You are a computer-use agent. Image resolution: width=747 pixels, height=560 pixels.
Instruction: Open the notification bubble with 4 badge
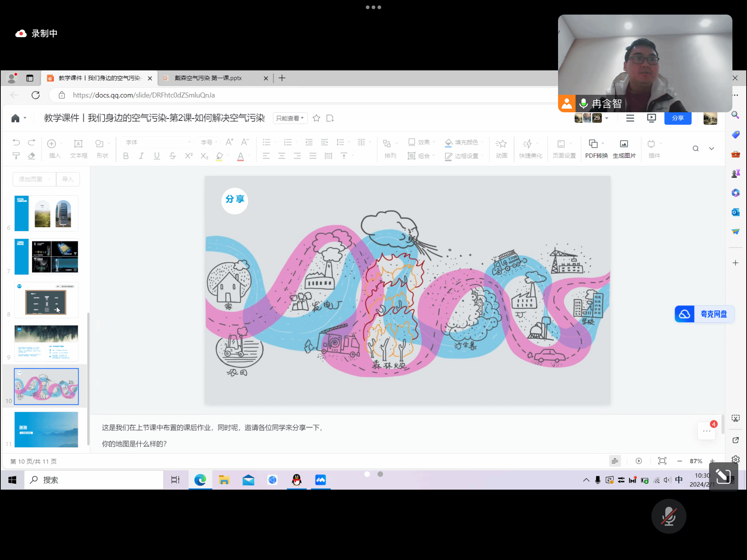coord(707,431)
